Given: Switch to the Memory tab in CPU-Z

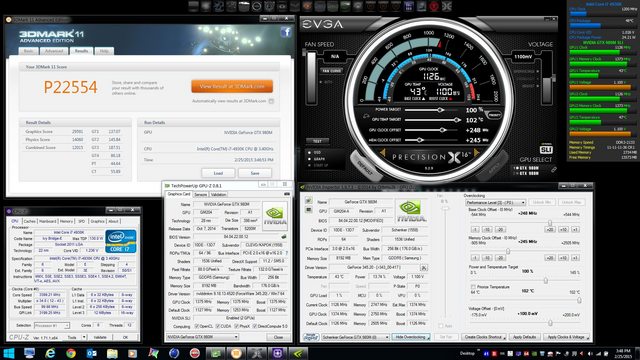Looking at the screenshot, I should pyautogui.click(x=66, y=221).
